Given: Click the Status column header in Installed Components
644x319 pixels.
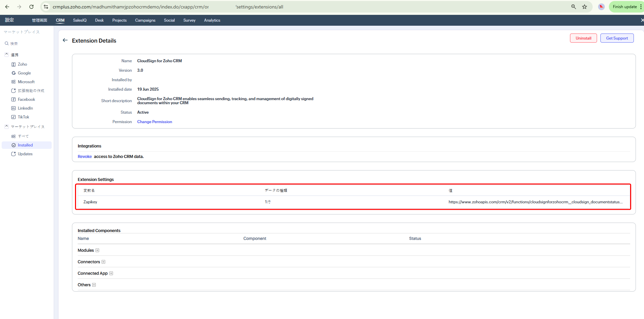Looking at the screenshot, I should coord(415,238).
